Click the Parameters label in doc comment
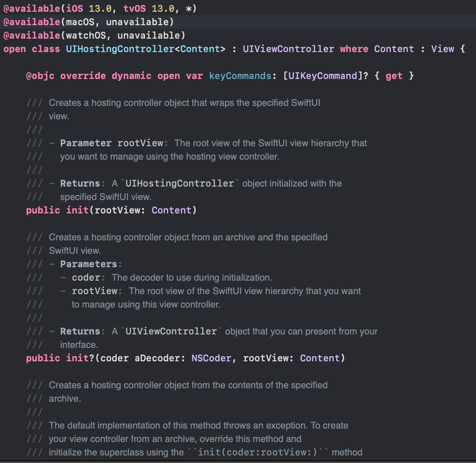The width and height of the screenshot is (476, 463). pos(89,264)
